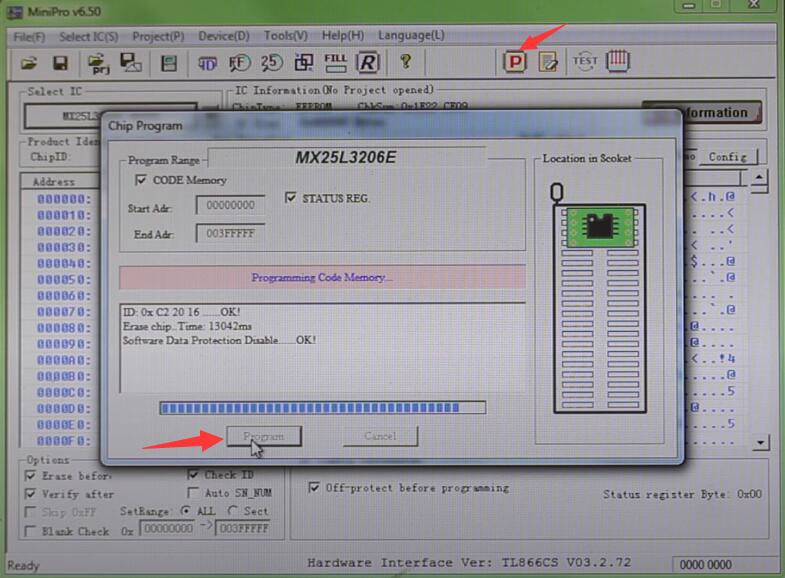Select the ALL SetRange radio button
785x578 pixels.
pyautogui.click(x=186, y=511)
